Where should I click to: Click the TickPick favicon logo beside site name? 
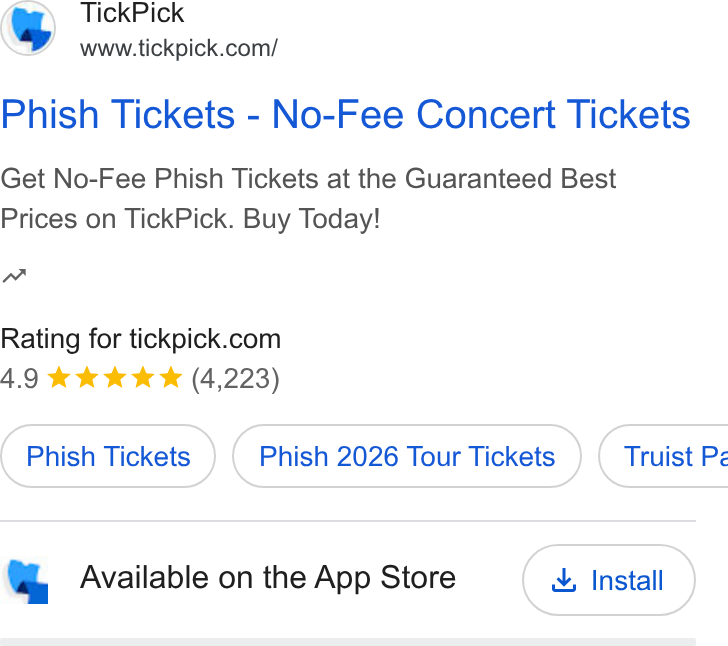pyautogui.click(x=28, y=28)
